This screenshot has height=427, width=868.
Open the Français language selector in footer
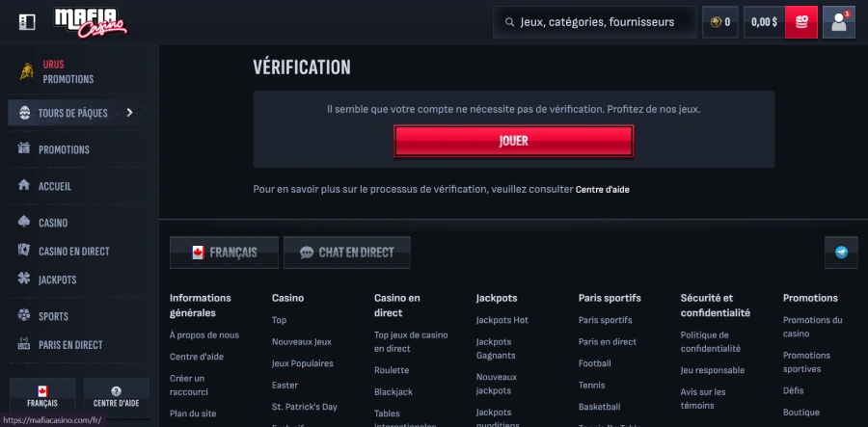224,253
